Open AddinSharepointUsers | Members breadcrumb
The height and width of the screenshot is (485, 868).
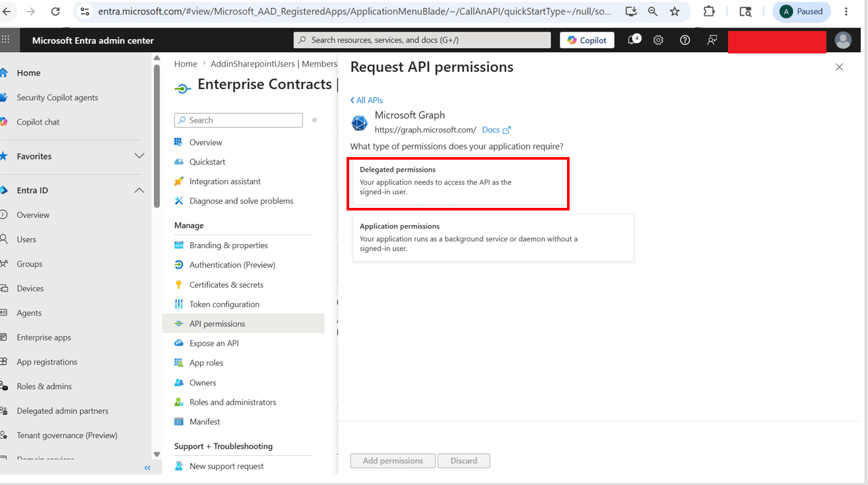pyautogui.click(x=274, y=64)
